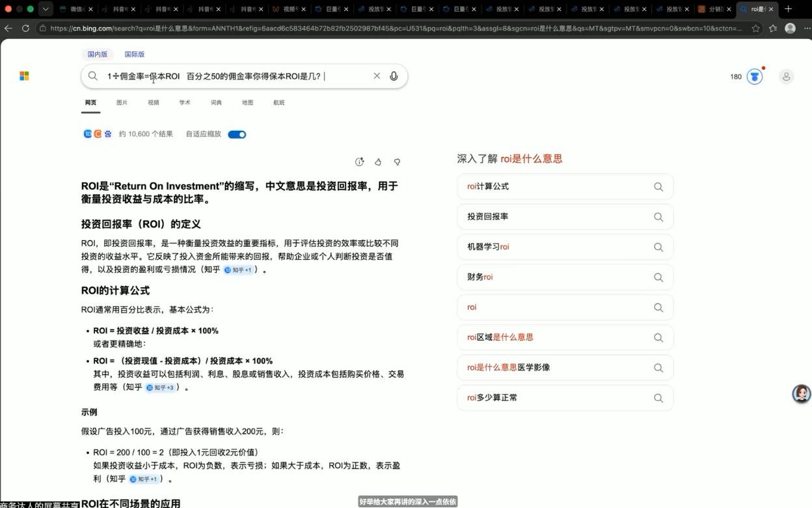Screen dimensions: 812x508
Task: Click the microphone voice search icon
Action: 394,76
